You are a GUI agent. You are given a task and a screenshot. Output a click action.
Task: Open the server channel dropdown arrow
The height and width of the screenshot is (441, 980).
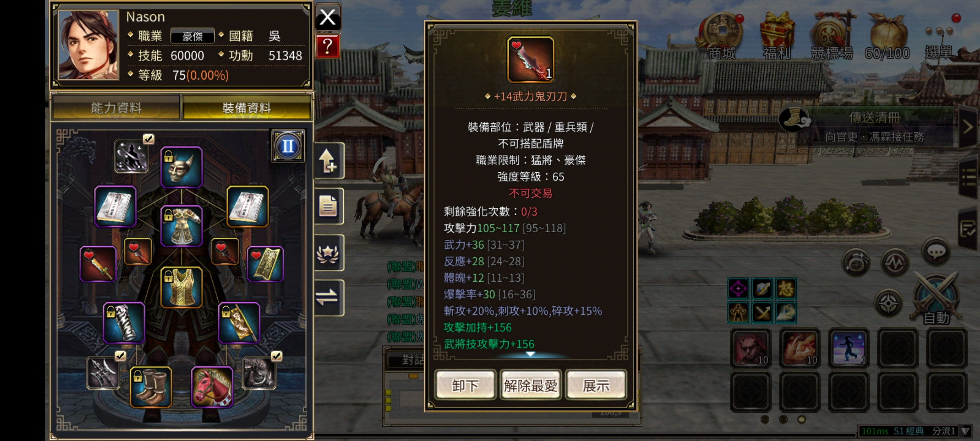966,431
